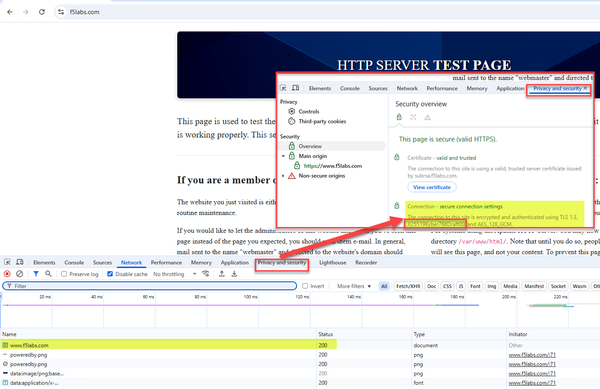Viewport: 600px width, 389px height.
Task: Expand the More filters dropdown
Action: (x=354, y=286)
